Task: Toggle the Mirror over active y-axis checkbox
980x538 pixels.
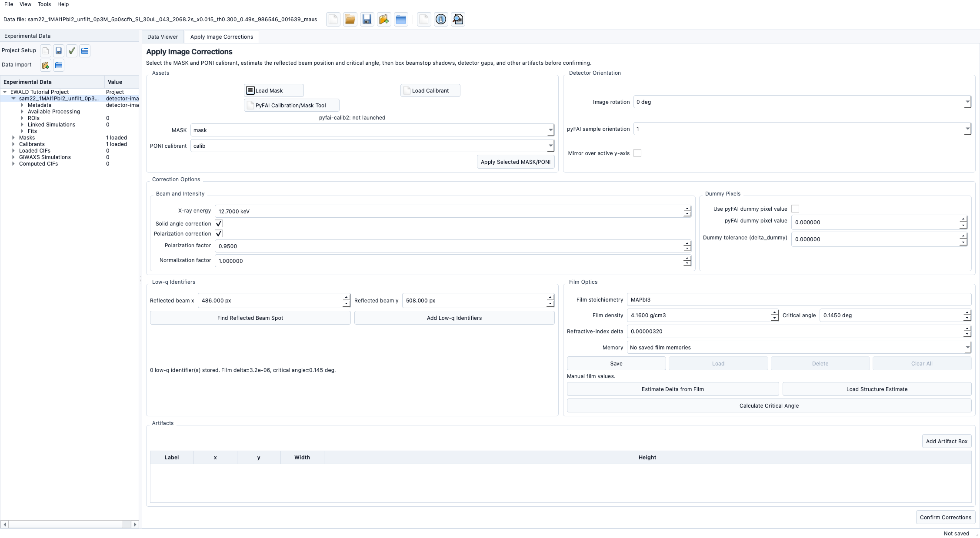Action: point(637,153)
